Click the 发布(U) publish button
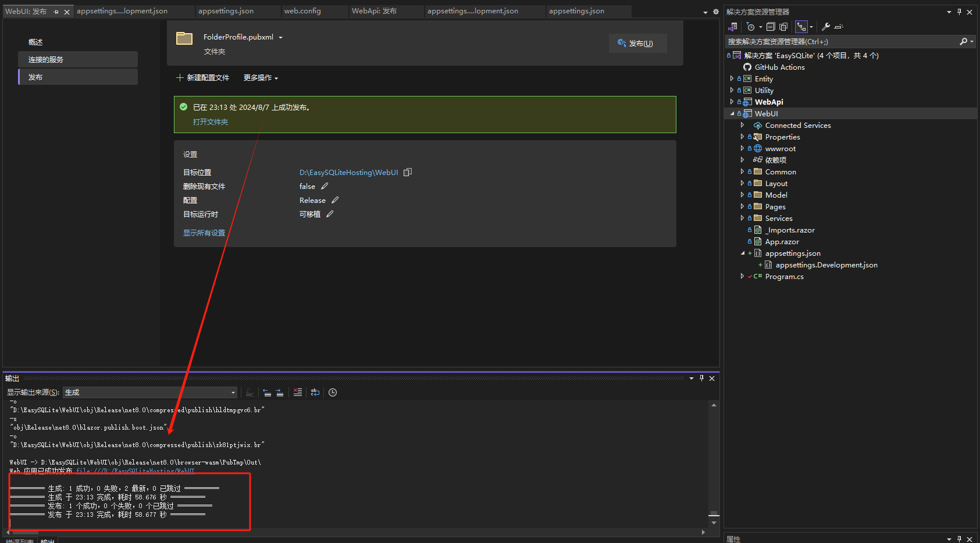980x543 pixels. click(637, 44)
